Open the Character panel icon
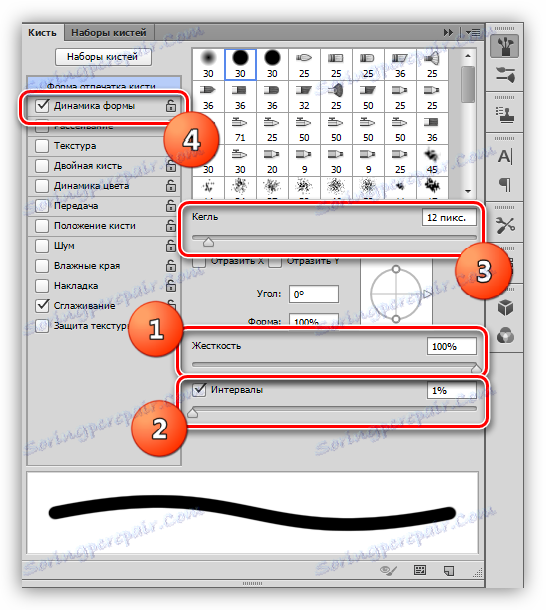 [505, 156]
